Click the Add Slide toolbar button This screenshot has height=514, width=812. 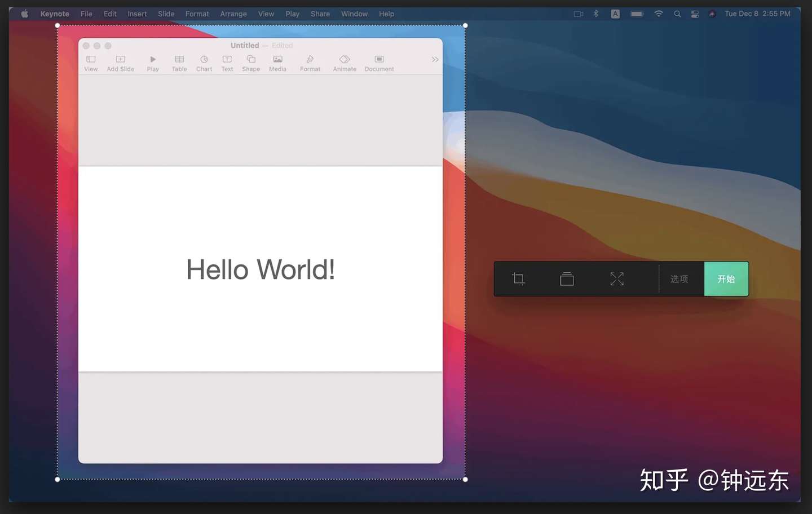click(x=121, y=63)
